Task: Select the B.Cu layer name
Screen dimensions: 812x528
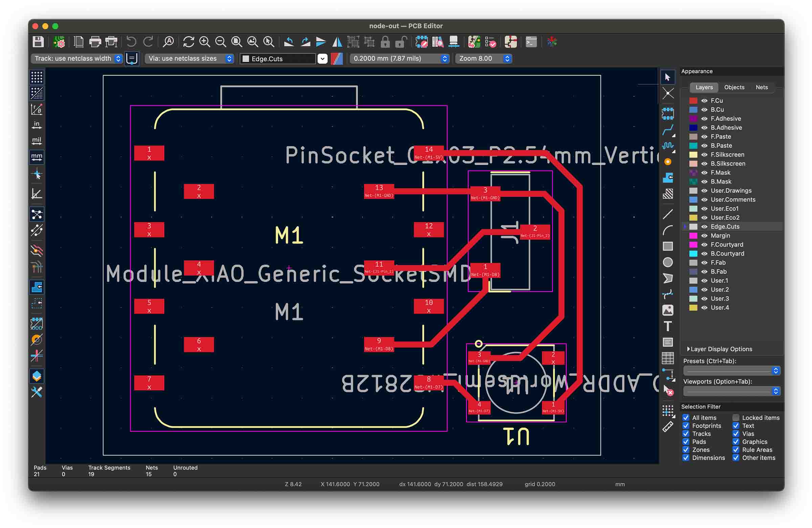Action: pos(717,110)
